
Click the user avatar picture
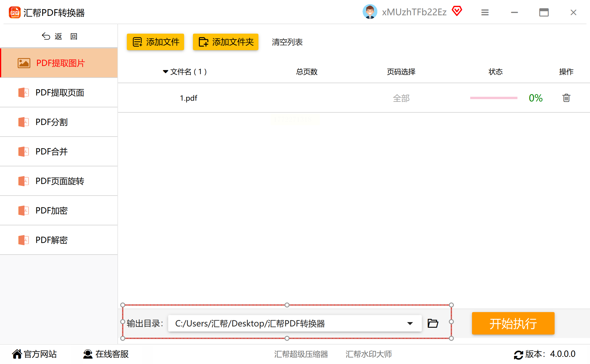[x=370, y=12]
